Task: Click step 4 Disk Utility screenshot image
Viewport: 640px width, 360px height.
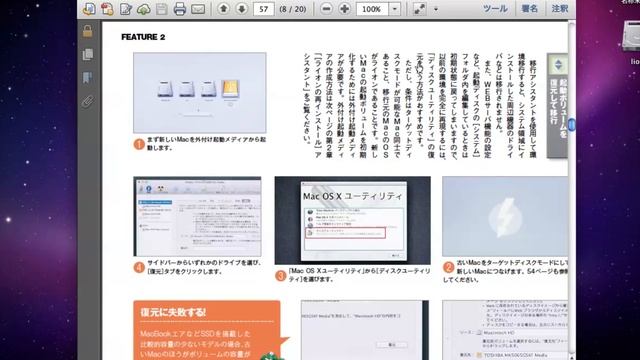Action: click(x=197, y=216)
